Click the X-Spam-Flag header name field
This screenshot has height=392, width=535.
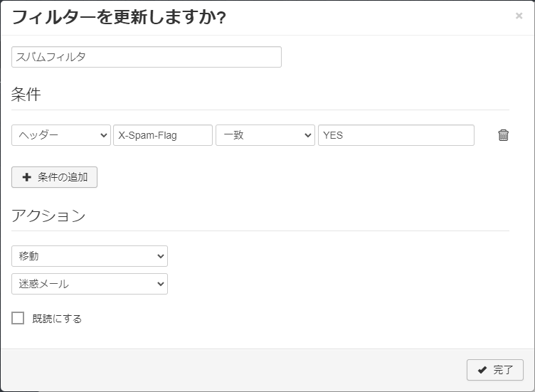tap(162, 135)
